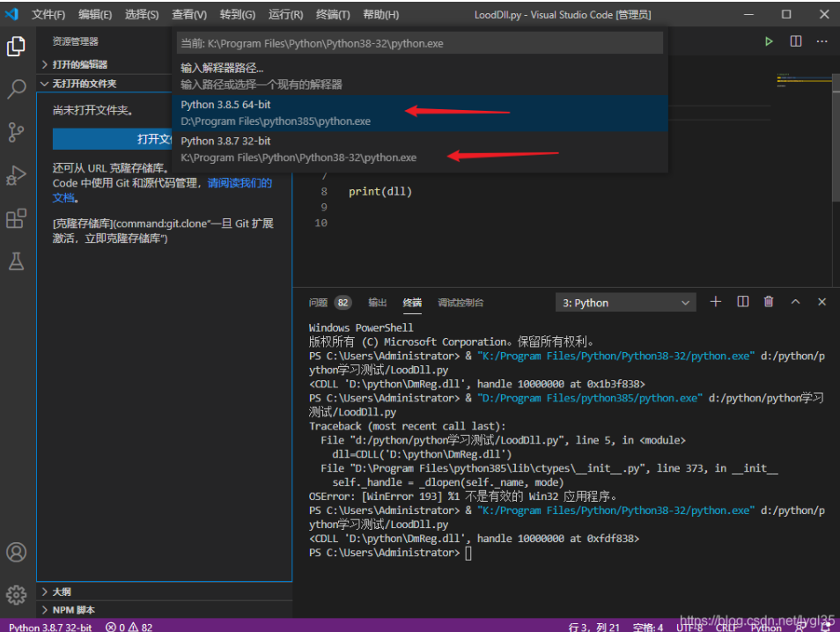Image resolution: width=840 pixels, height=632 pixels.
Task: Select Python 3.8.7 32-bit interpreter
Action: 420,150
